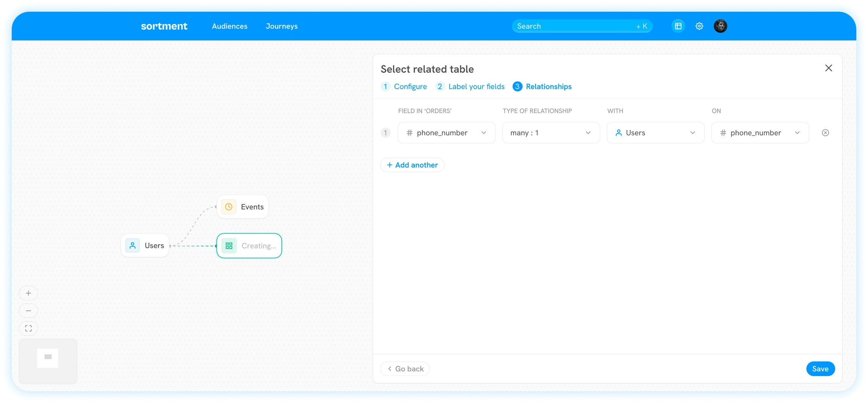Expand the 'Field in Orders' phone_number dropdown
The width and height of the screenshot is (868, 403).
click(446, 133)
